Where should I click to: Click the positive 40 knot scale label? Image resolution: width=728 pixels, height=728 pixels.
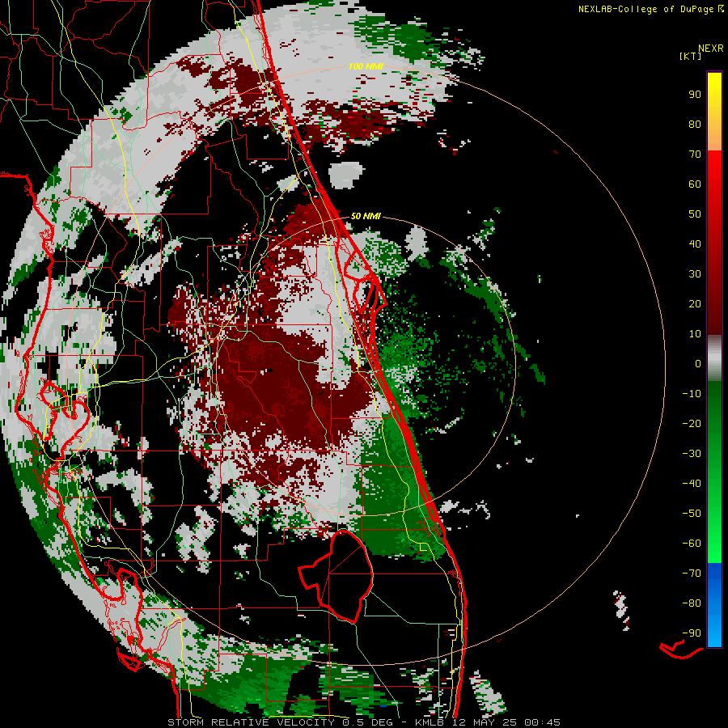point(695,244)
